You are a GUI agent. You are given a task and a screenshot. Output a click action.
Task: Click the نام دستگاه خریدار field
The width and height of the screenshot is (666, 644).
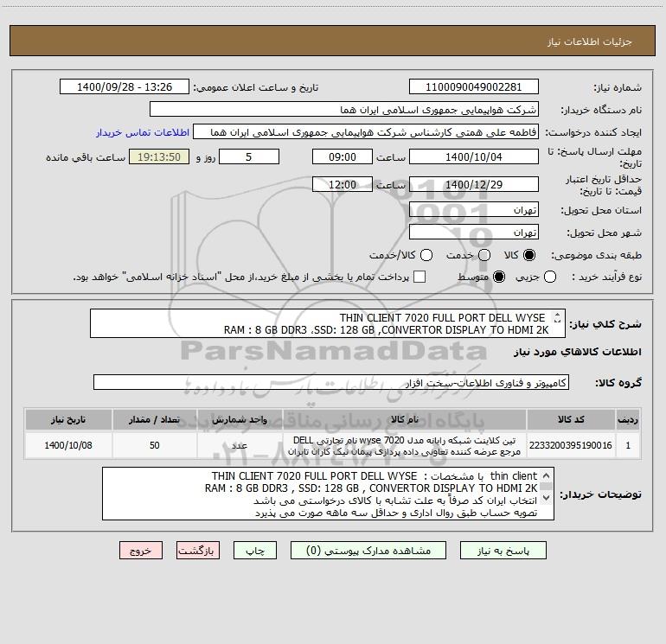[x=344, y=110]
